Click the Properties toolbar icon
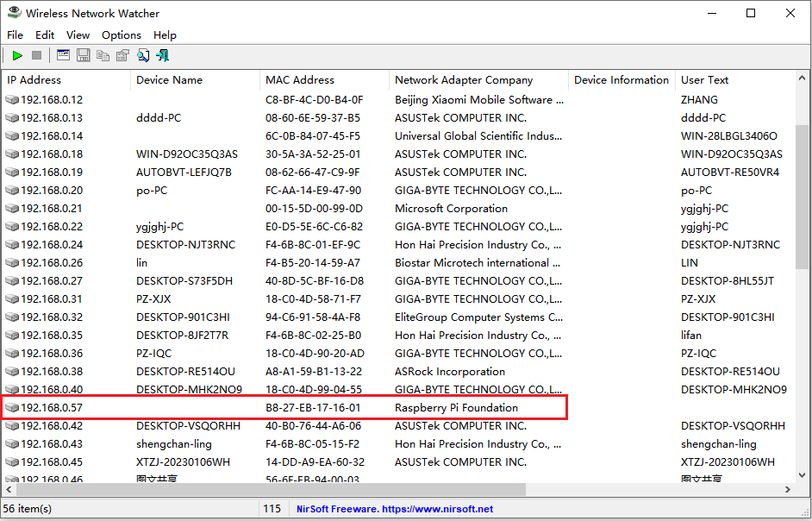The height and width of the screenshot is (521, 812). click(123, 55)
